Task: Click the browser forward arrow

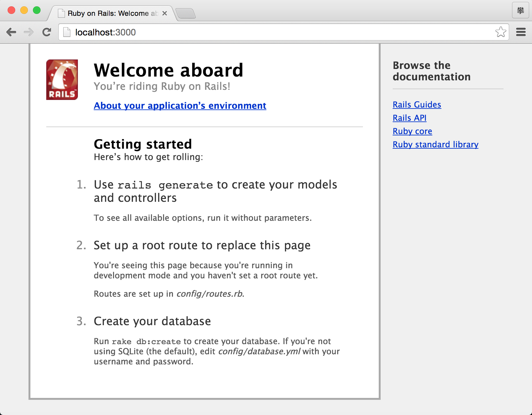Action: (x=29, y=32)
